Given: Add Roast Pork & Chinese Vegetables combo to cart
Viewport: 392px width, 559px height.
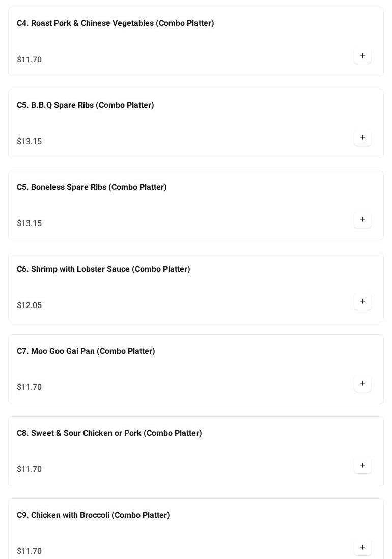Looking at the screenshot, I should point(362,56).
